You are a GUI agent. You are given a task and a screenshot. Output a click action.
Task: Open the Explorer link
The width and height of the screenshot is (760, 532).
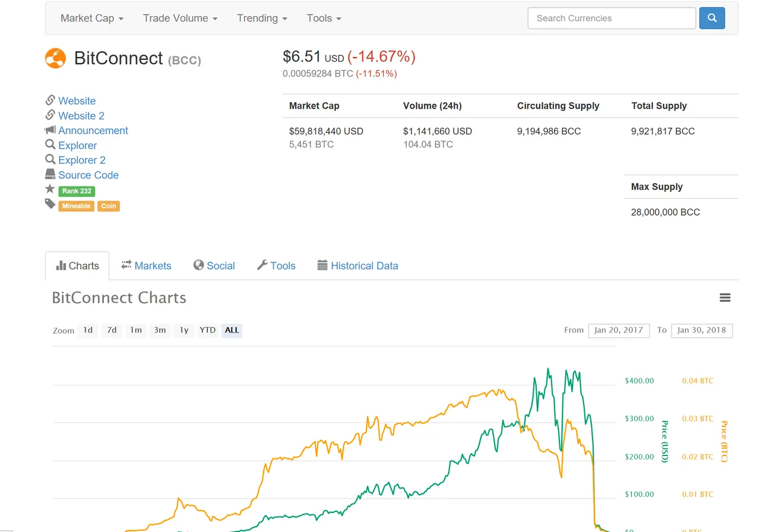(x=77, y=145)
